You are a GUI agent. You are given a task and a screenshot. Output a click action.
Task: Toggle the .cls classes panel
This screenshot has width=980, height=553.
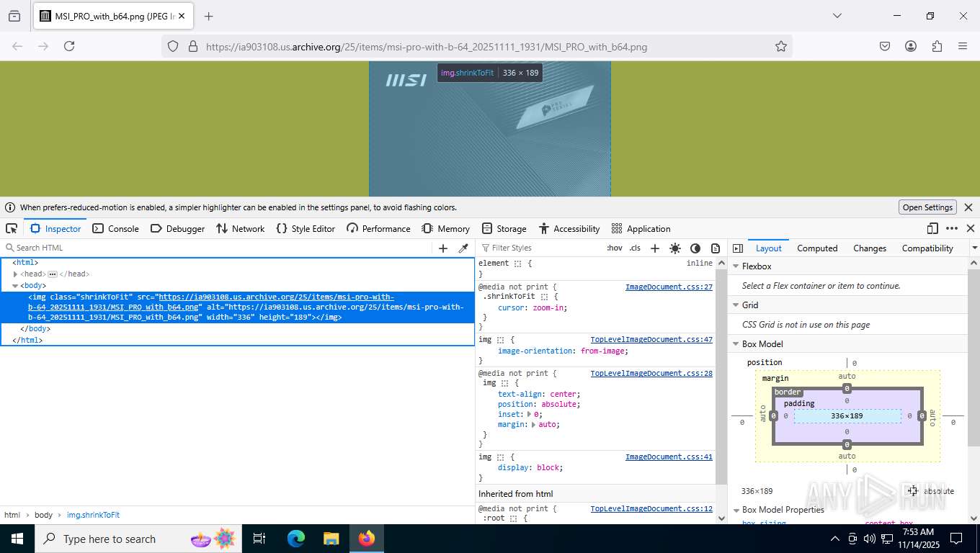pos(635,248)
